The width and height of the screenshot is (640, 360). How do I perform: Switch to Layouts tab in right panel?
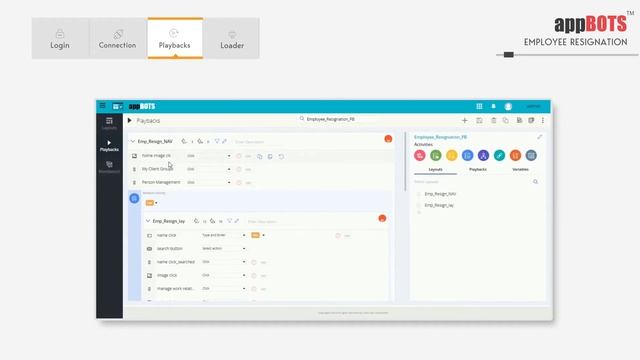(436, 169)
